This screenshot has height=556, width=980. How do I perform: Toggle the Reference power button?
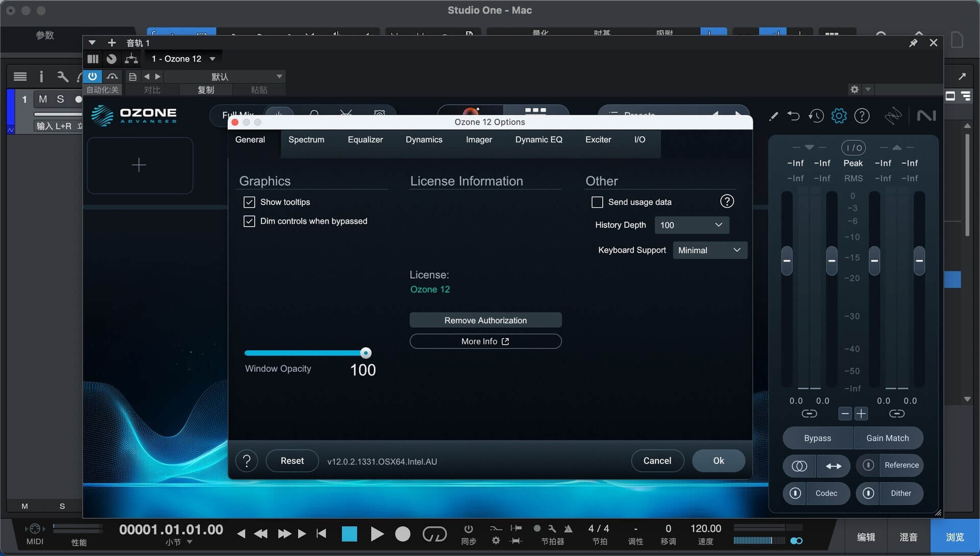click(868, 465)
